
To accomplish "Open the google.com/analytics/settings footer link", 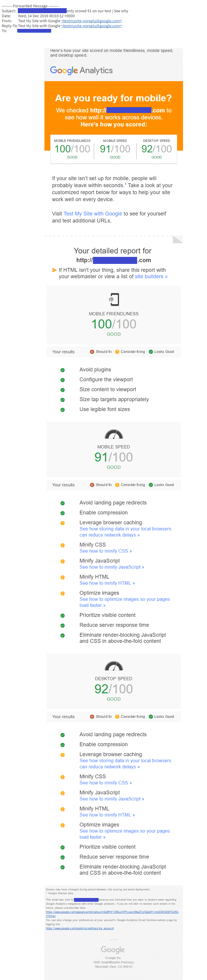I will coord(80,928).
